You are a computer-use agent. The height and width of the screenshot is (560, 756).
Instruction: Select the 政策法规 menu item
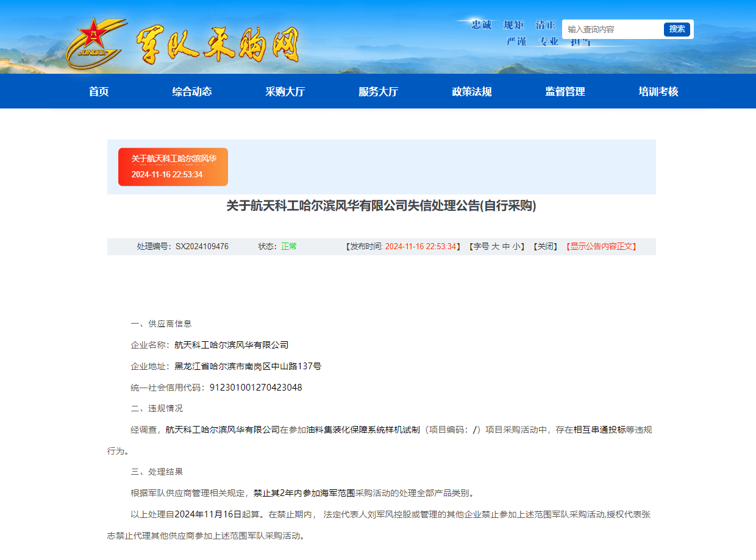click(x=471, y=91)
